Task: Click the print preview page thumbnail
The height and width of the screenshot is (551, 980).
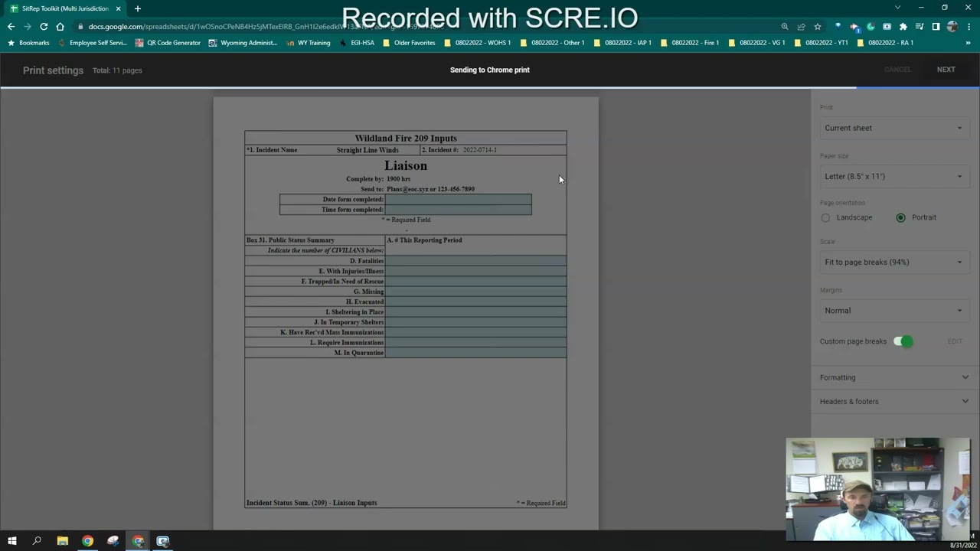Action: point(406,313)
